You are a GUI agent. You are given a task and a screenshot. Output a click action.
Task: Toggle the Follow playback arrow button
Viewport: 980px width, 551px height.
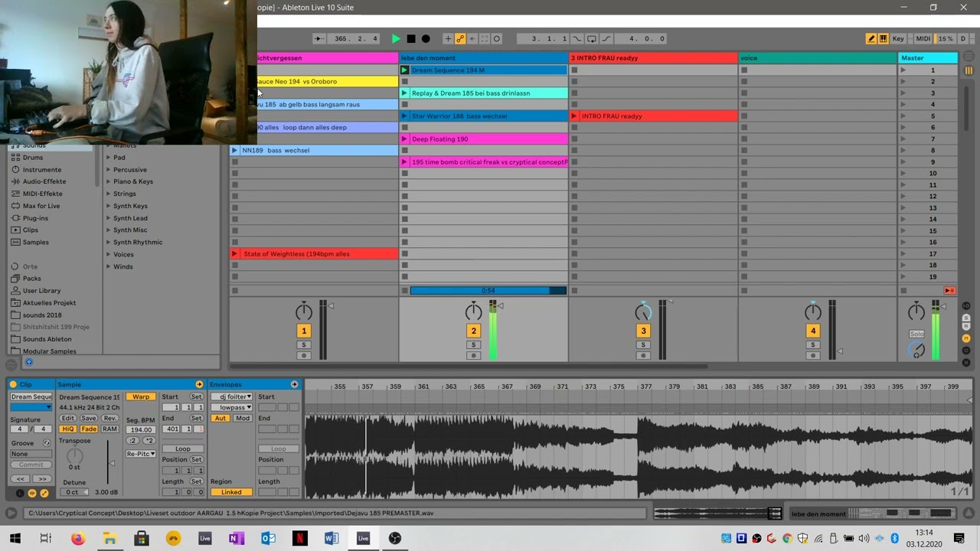click(x=318, y=38)
